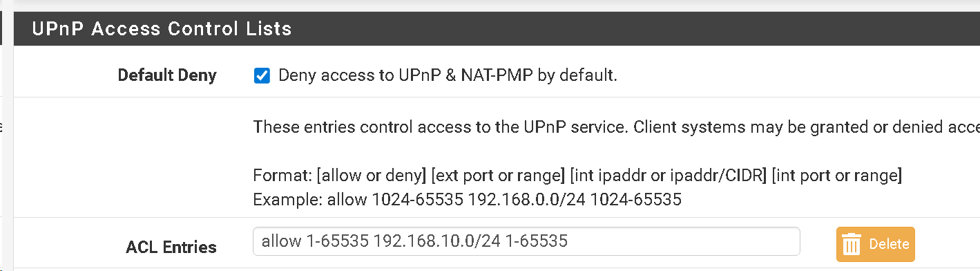Click the word 'Delete' on the orange button

[x=889, y=244]
